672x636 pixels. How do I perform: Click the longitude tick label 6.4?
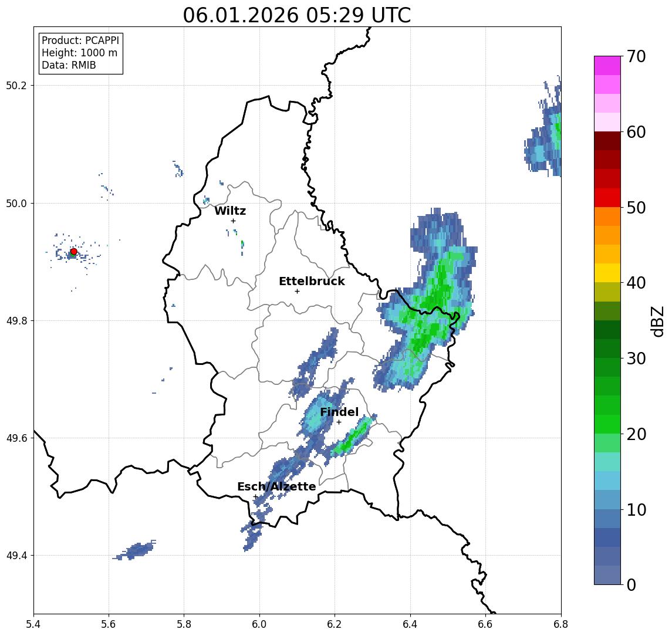point(410,624)
